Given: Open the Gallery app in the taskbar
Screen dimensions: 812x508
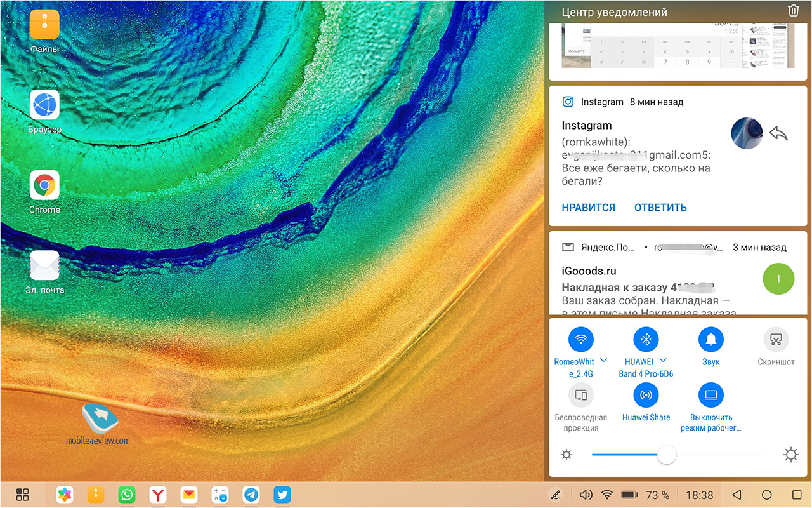Looking at the screenshot, I should pyautogui.click(x=65, y=495).
